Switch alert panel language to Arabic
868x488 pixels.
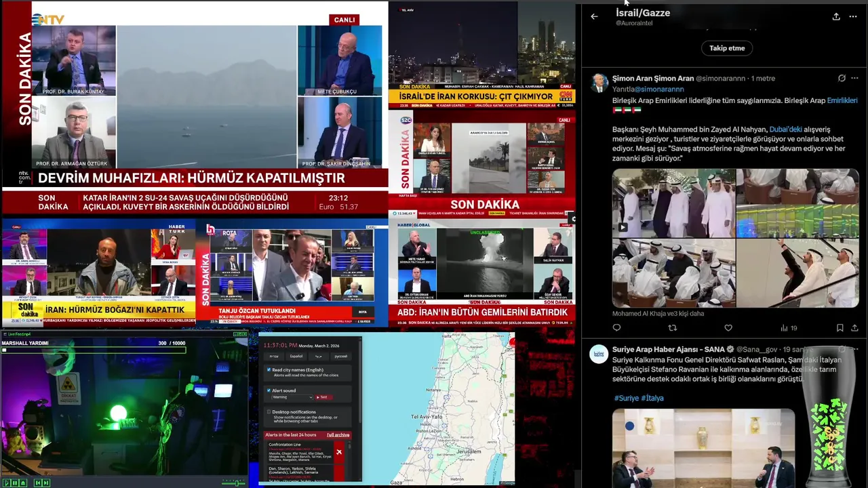tap(319, 356)
